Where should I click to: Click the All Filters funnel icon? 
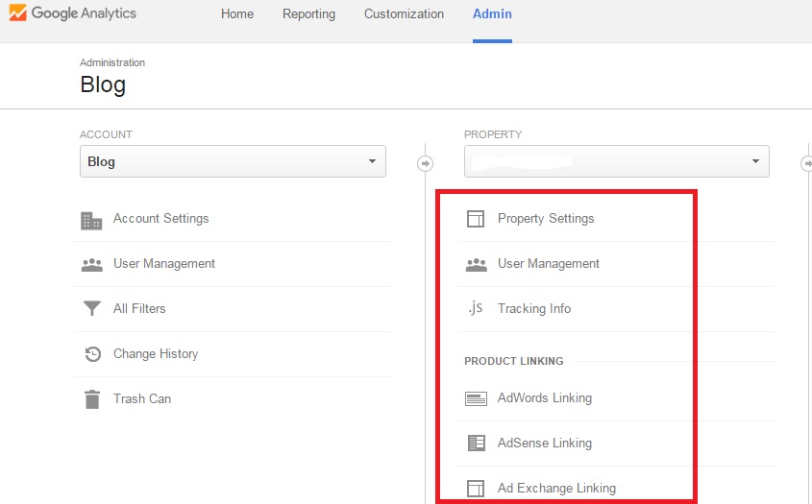click(91, 309)
